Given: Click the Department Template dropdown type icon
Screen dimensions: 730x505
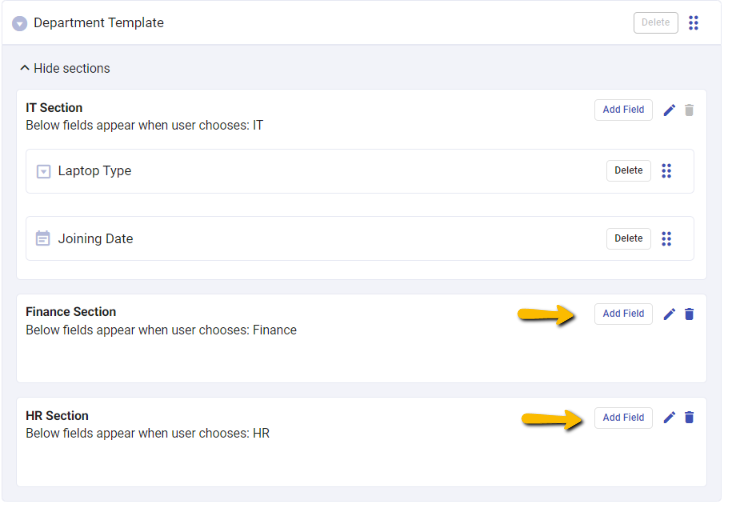Looking at the screenshot, I should (x=19, y=23).
